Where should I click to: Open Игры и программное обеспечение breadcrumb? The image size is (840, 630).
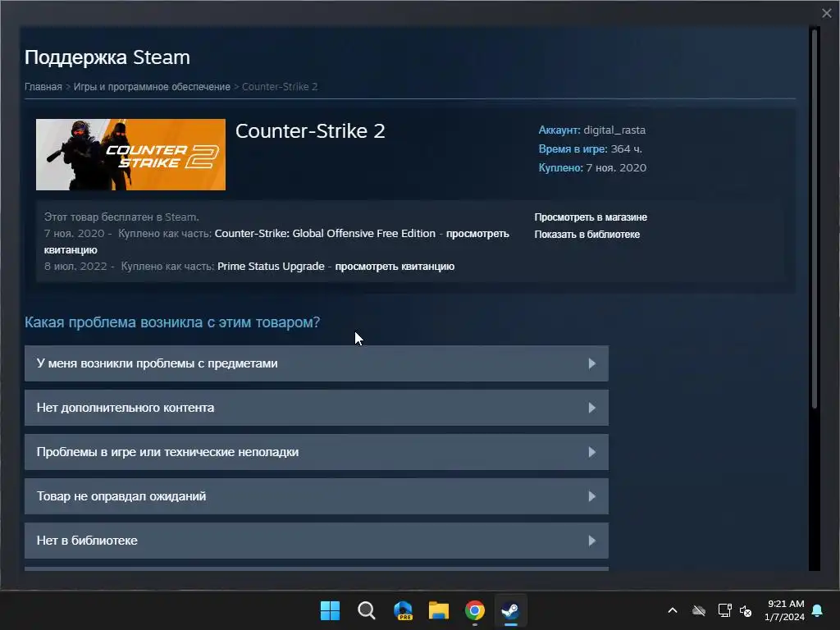pos(152,87)
